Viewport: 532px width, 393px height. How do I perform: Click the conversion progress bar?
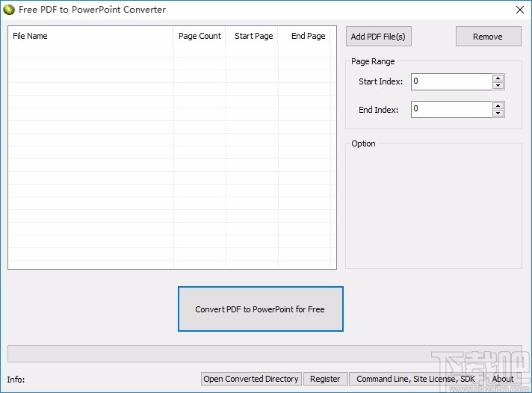click(265, 353)
